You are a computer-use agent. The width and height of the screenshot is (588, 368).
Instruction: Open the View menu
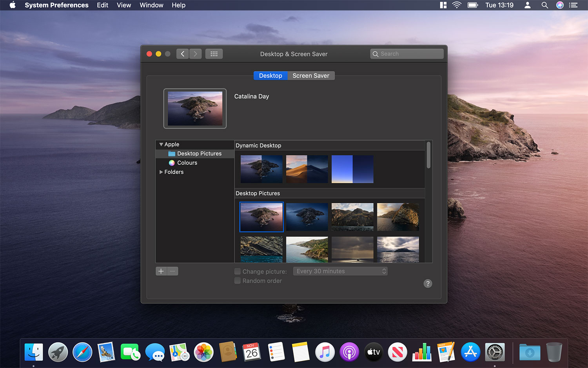click(x=123, y=5)
